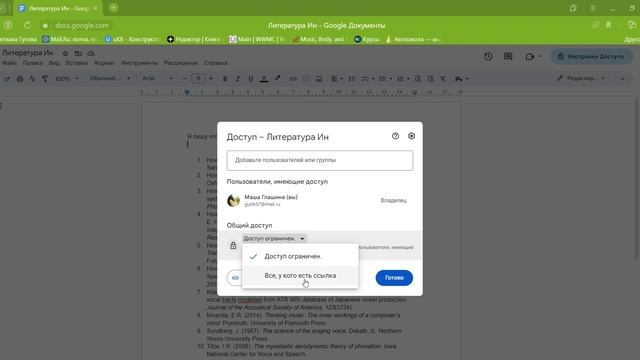Open the text color picker
640x360 pixels.
point(264,78)
